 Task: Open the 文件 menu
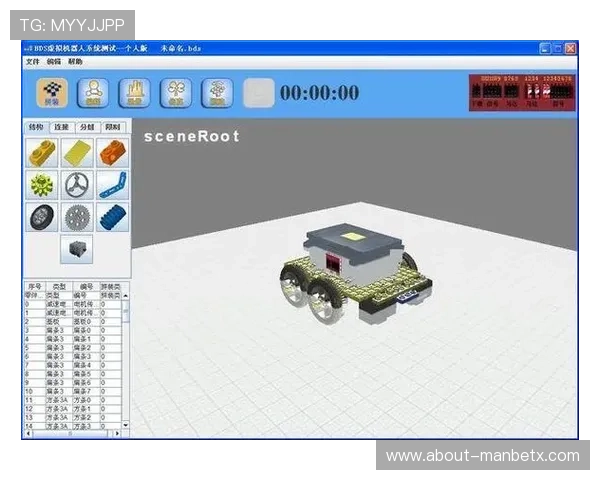(x=33, y=62)
